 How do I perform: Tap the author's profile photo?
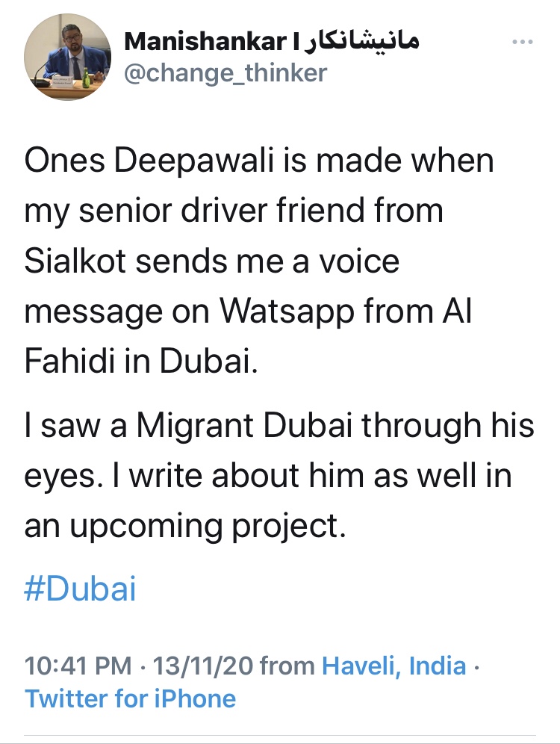[67, 58]
